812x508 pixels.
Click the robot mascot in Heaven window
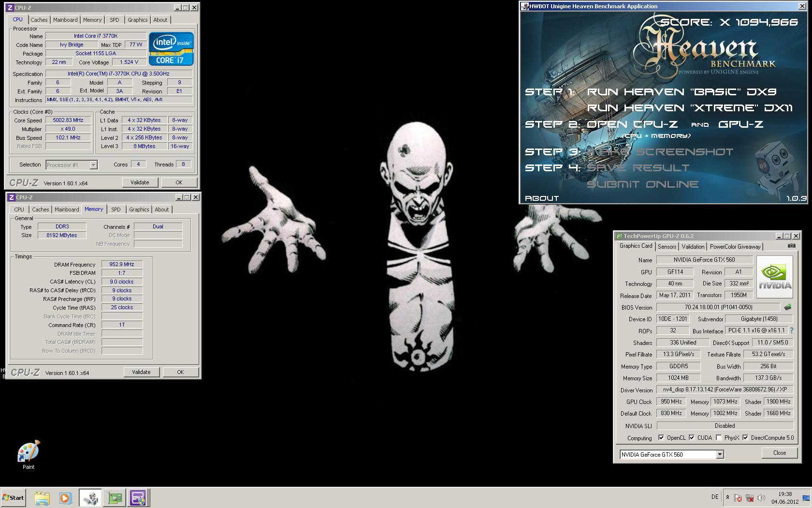tap(777, 167)
